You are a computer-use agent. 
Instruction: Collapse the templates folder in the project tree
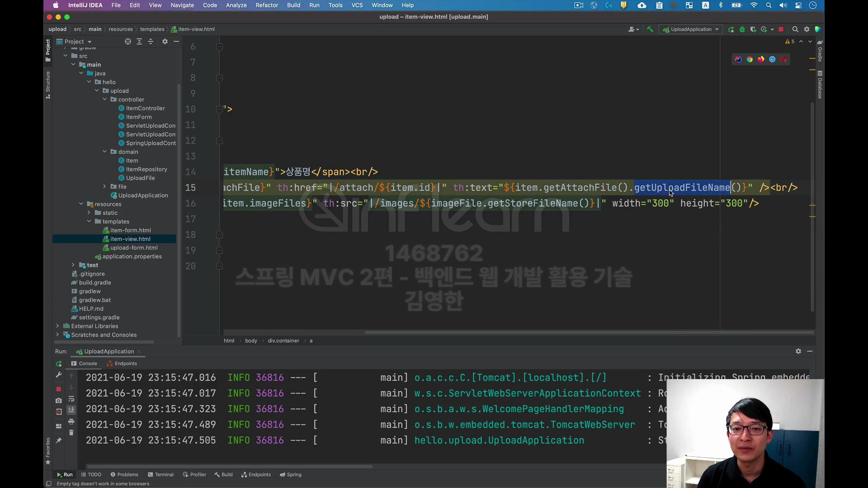coord(89,221)
